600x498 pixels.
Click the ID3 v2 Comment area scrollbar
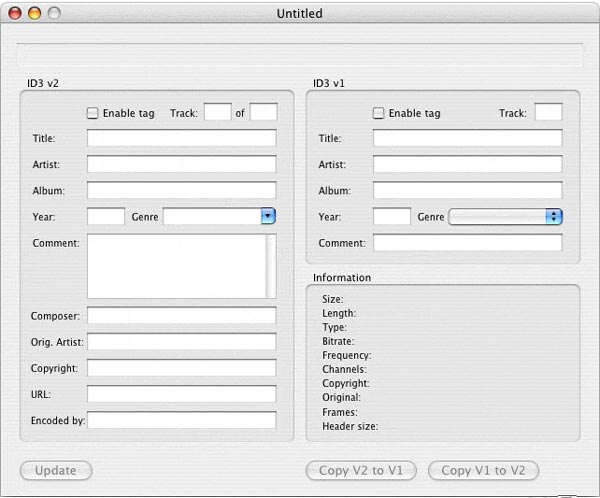tap(271, 266)
